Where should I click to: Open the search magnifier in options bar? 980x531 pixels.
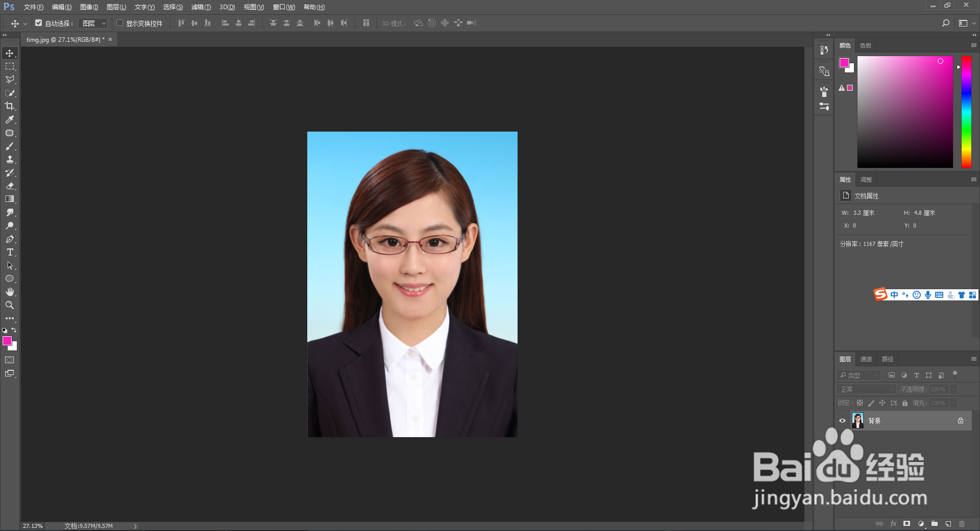(x=945, y=23)
